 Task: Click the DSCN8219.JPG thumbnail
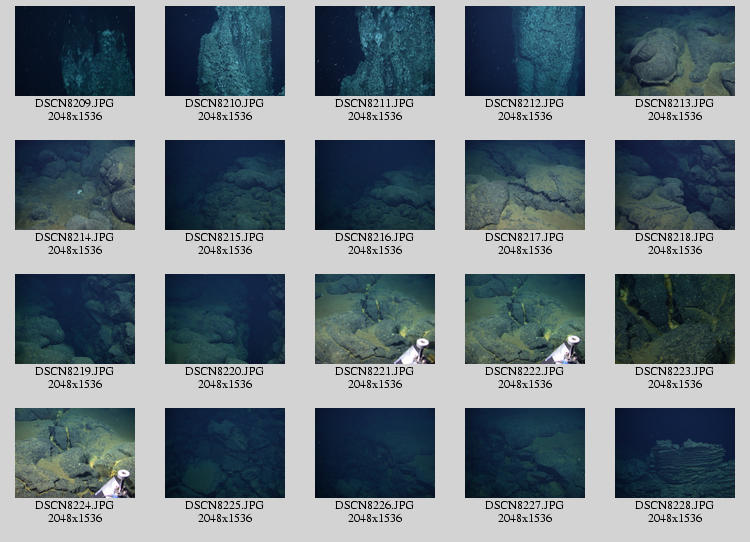tap(75, 319)
